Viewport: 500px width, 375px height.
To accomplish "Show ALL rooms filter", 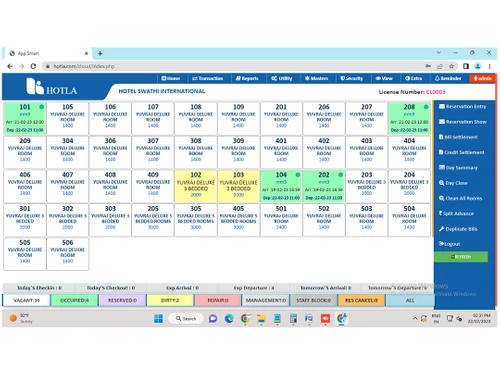I will click(x=410, y=300).
